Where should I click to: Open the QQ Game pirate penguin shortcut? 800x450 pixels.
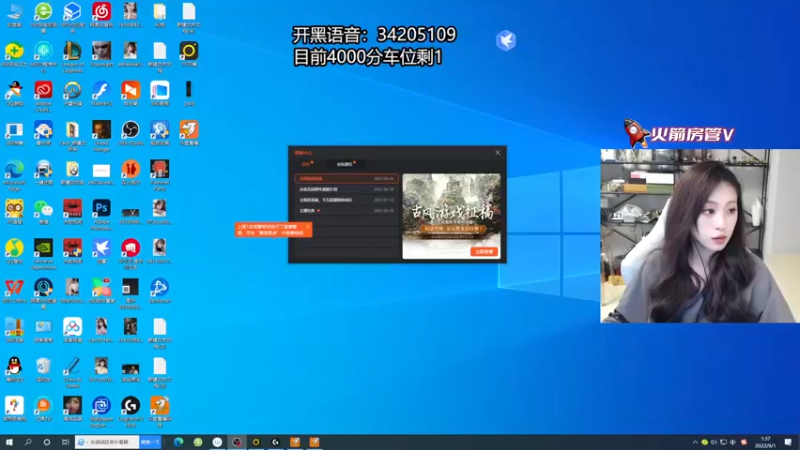click(14, 94)
